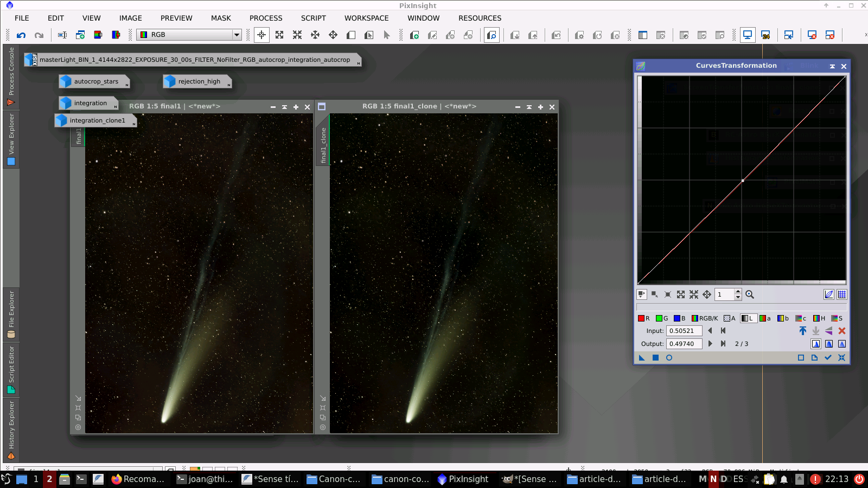Click the curve zoom magnifier icon

click(750, 294)
